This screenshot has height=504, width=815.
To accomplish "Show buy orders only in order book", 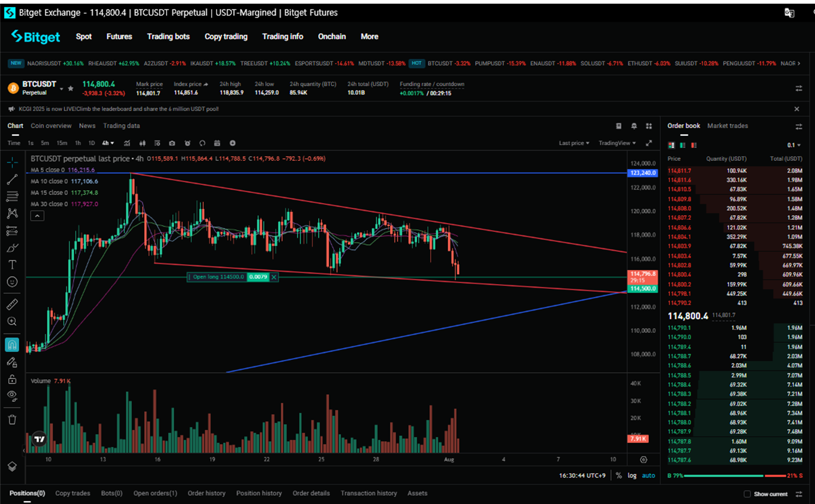I will pos(683,145).
